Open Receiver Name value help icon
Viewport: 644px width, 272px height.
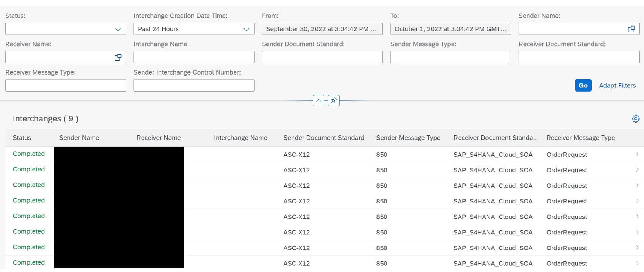[x=118, y=57]
